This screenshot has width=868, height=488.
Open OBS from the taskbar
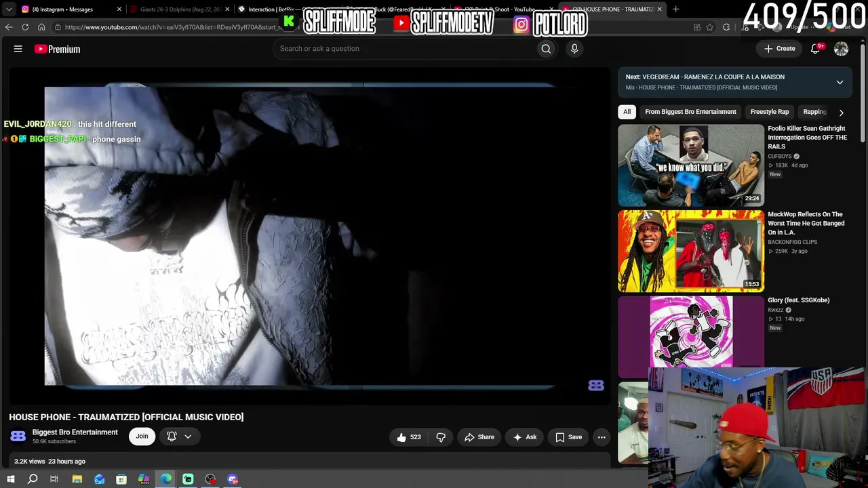point(210,479)
